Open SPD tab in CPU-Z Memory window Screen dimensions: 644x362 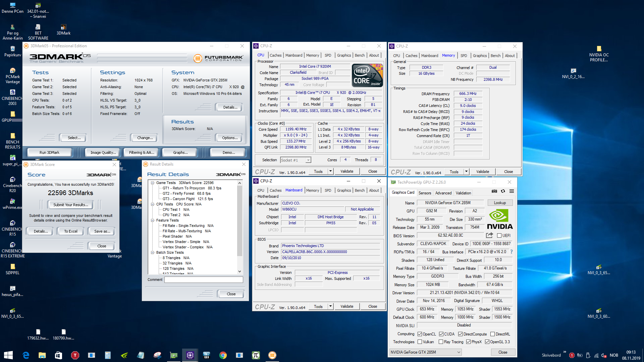464,56
